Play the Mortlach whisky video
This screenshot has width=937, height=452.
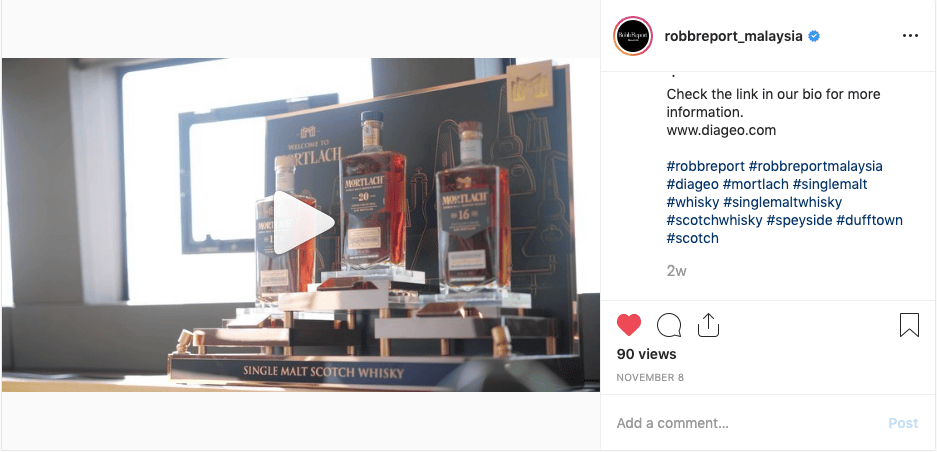click(304, 223)
